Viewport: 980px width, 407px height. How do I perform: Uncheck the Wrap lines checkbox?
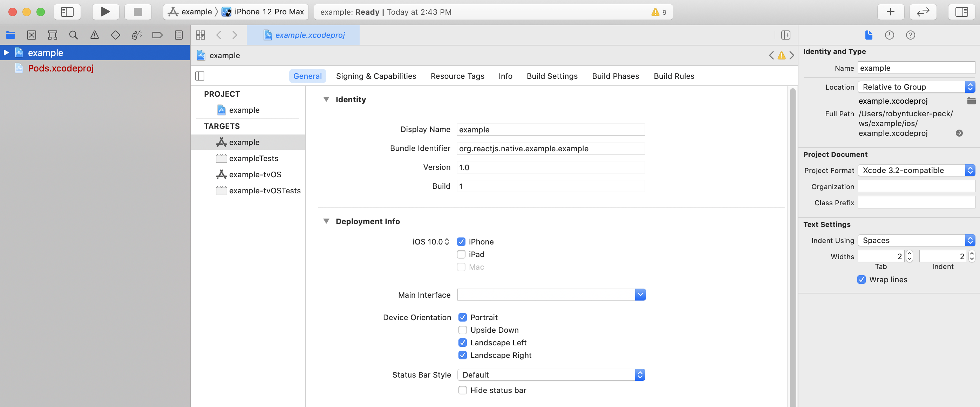point(861,280)
